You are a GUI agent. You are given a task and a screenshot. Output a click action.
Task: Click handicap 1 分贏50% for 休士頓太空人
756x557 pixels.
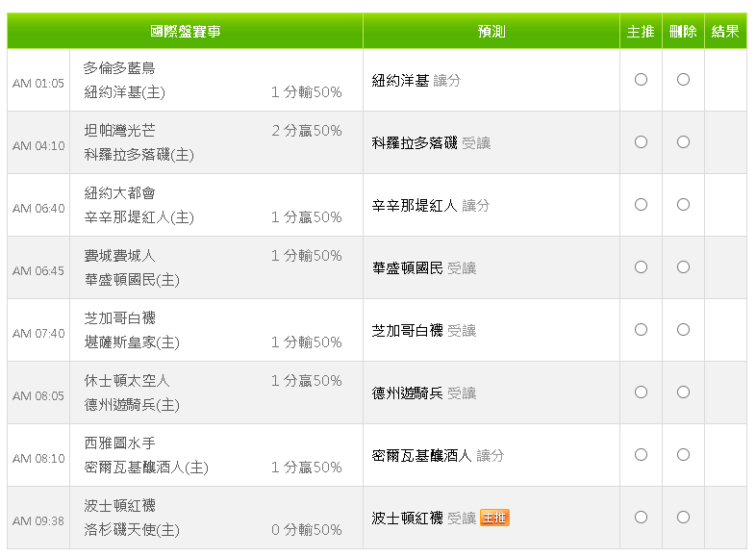[307, 381]
